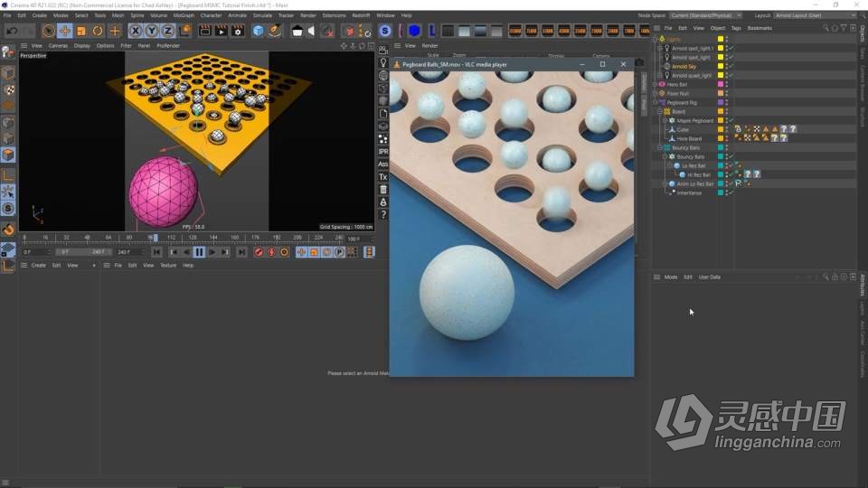This screenshot has height=488, width=868.
Task: Click the Arnold Tx manager icon
Action: [383, 177]
